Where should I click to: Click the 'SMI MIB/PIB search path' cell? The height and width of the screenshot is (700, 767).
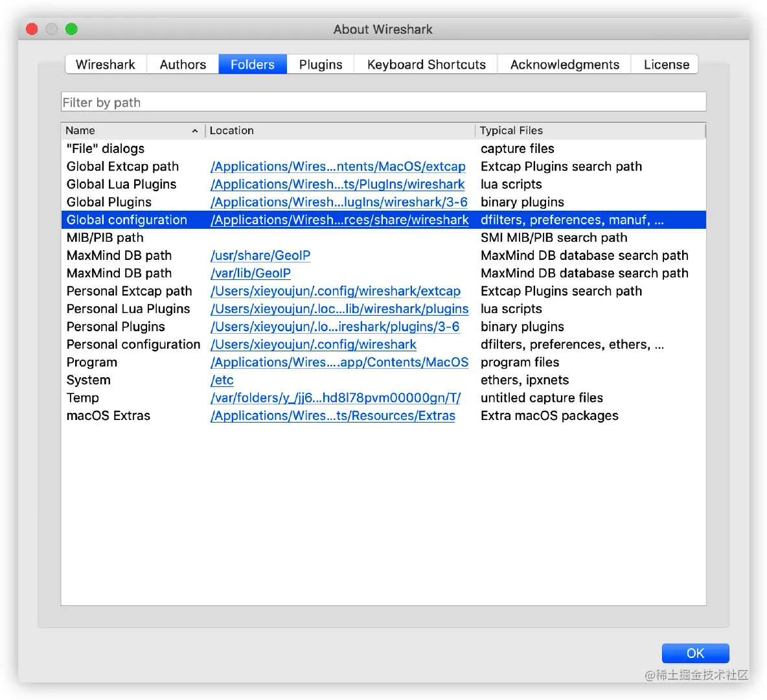(x=554, y=238)
